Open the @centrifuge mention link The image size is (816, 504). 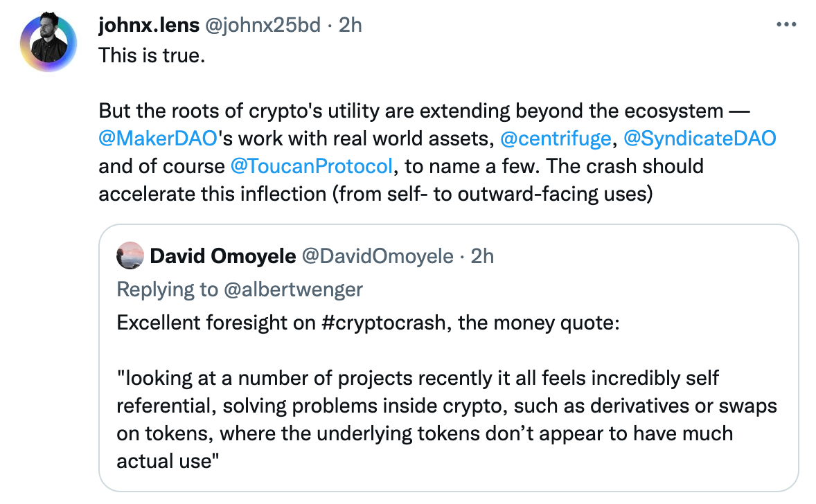coord(556,138)
